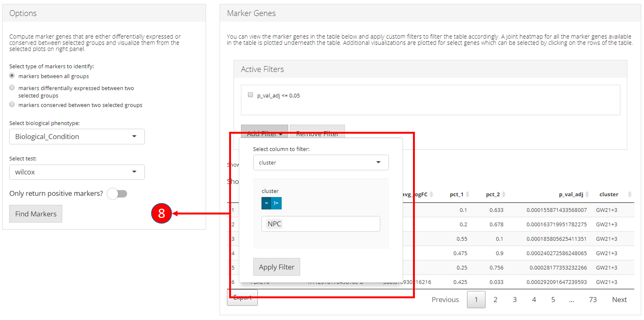Image resolution: width=644 pixels, height=320 pixels.
Task: Click the NPC filter value input field
Action: [x=320, y=224]
